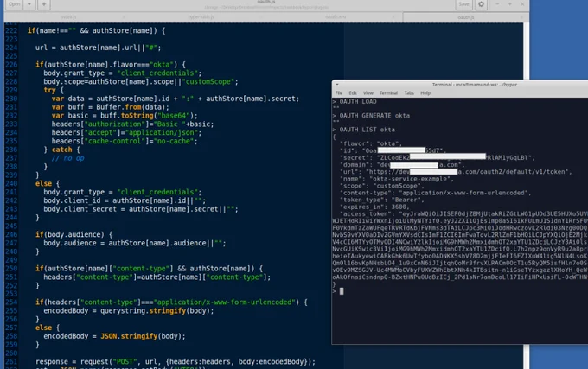
Task: Close the oauth.js tab with its x
Action: click(521, 17)
